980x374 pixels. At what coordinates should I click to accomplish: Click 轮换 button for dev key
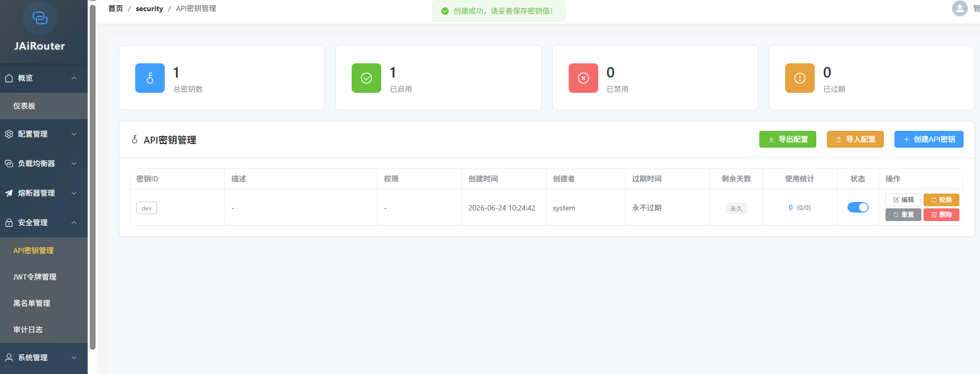click(941, 200)
